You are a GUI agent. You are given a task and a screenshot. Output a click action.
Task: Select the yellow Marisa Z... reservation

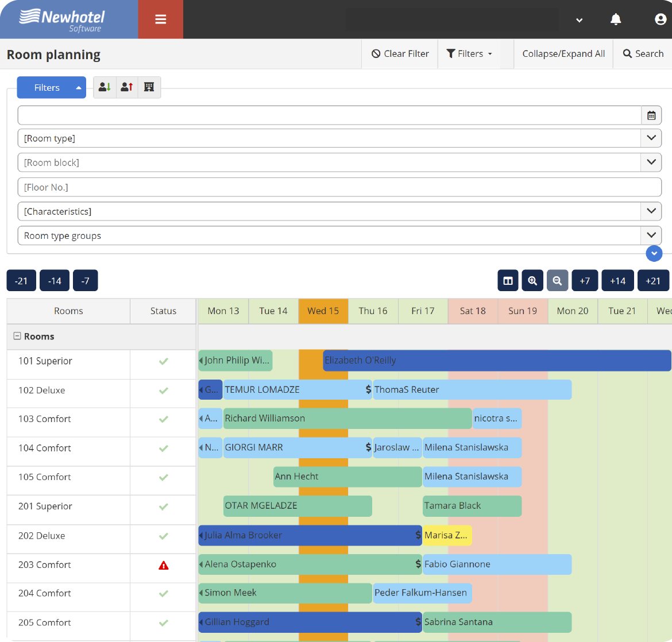point(447,535)
